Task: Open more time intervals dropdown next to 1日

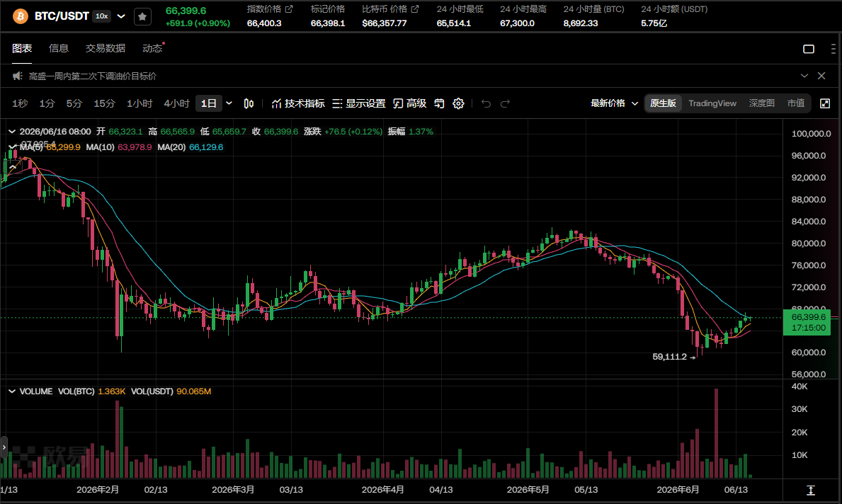Action: [229, 103]
